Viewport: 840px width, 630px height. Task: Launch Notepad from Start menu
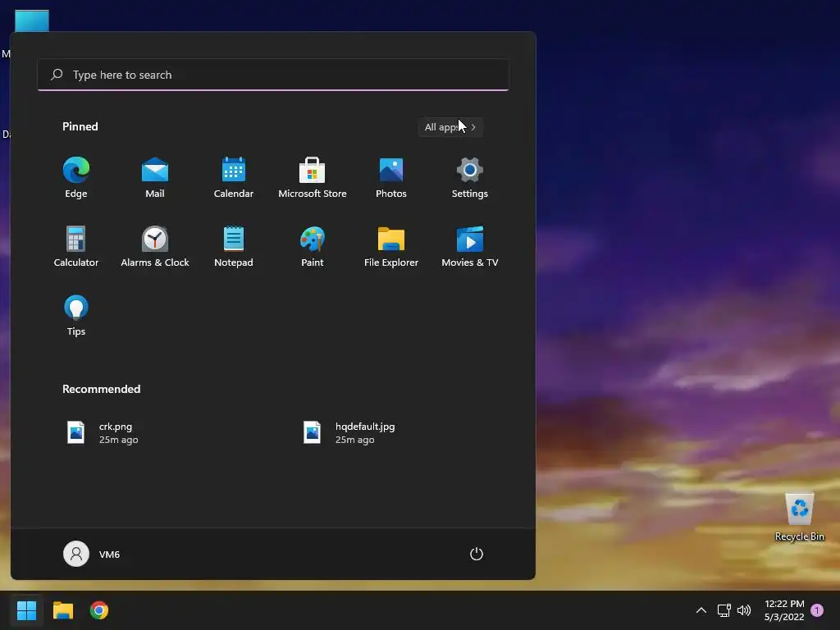[234, 247]
